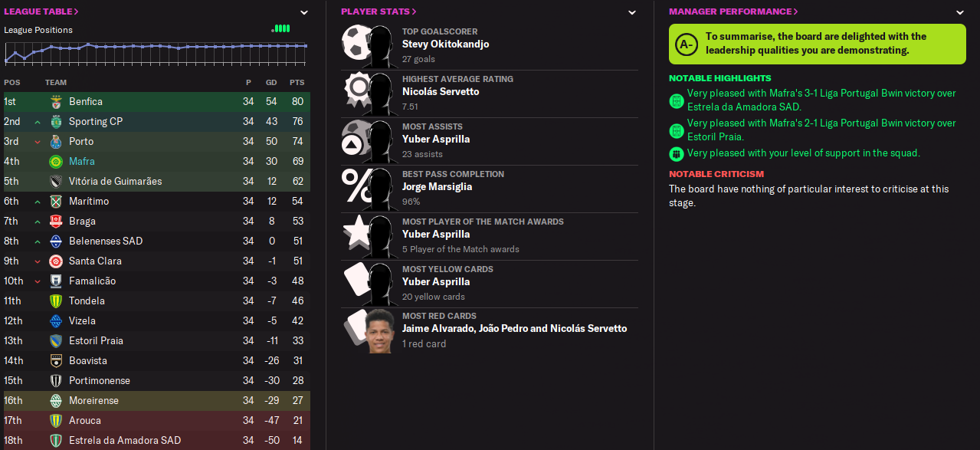Open the League Table section header
The width and height of the screenshot is (980, 450).
click(x=41, y=11)
